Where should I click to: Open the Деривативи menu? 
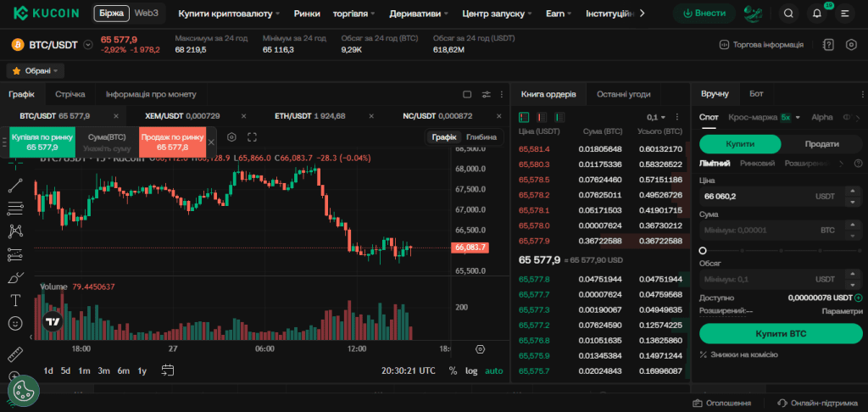coord(419,14)
